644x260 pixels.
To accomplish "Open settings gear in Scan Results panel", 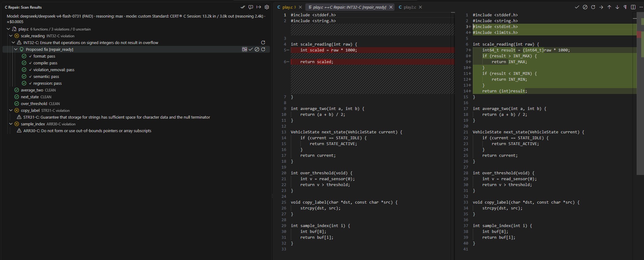I will 267,7.
